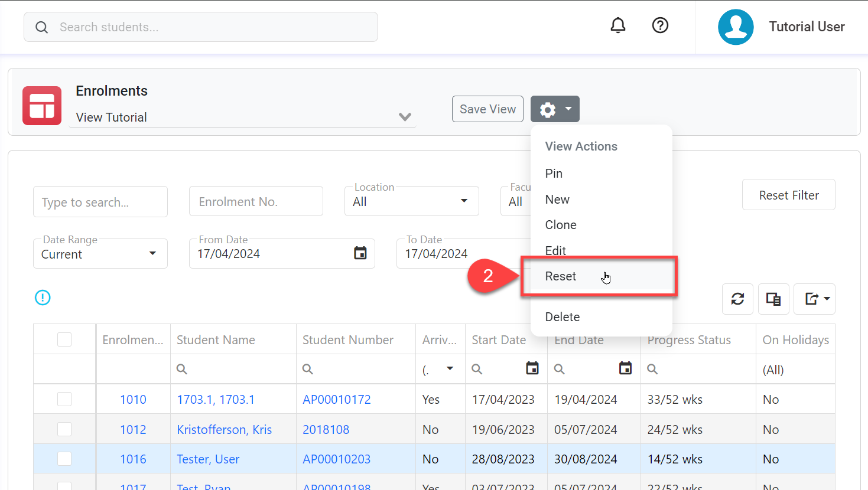Open student Tester, User link
Viewport: 868px width, 490px height.
(x=208, y=459)
